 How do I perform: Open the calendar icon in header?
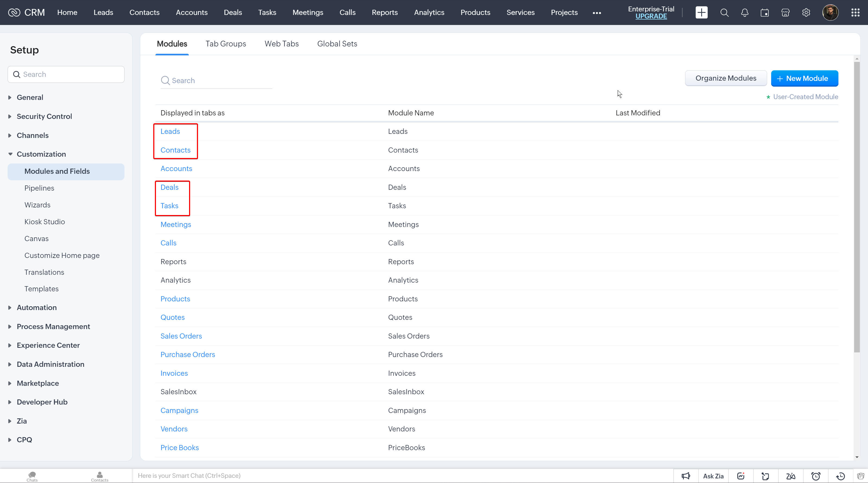[x=765, y=12]
